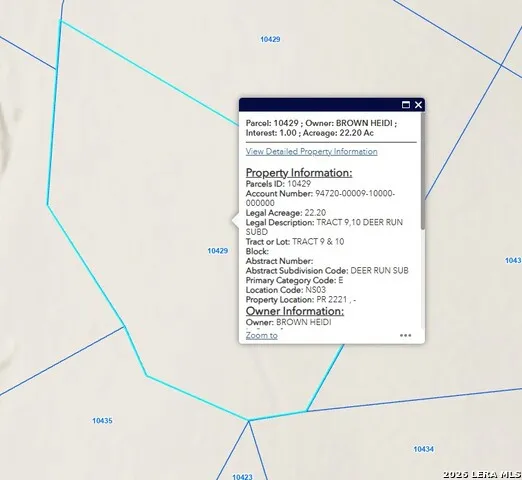Select parcel label 10435 on map
Viewport: 522px width, 480px height.
tap(102, 421)
